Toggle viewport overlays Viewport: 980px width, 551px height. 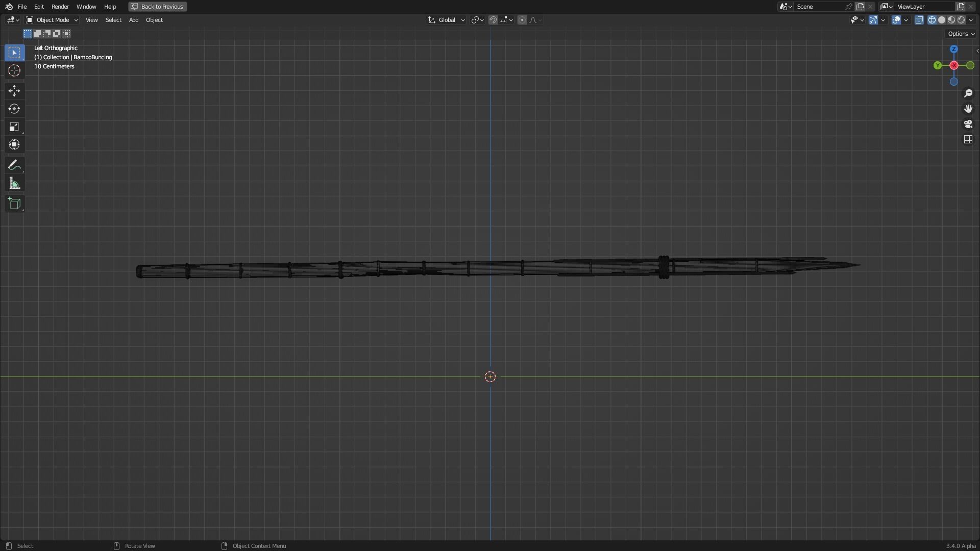pos(896,20)
